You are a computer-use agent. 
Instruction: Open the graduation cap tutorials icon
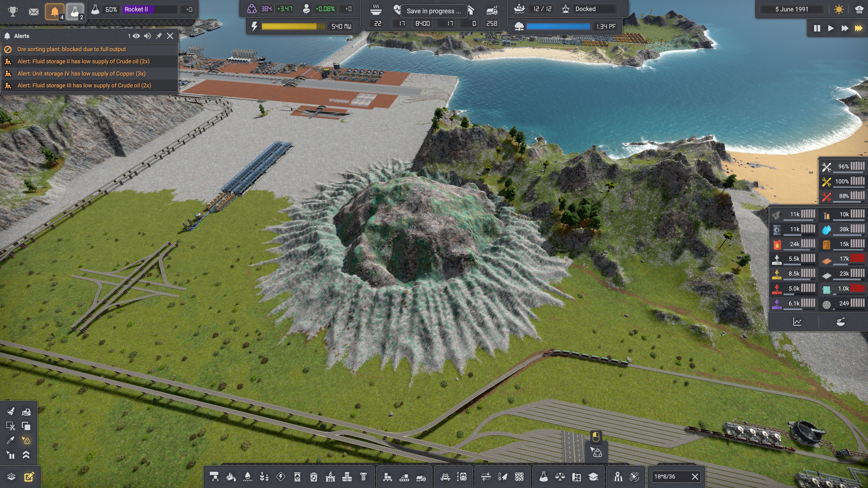click(593, 477)
